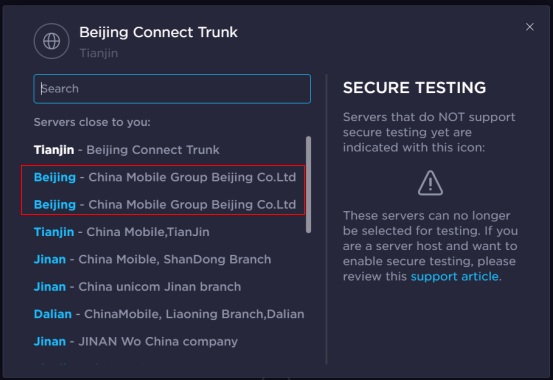The width and height of the screenshot is (553, 380).
Task: Click the Beijing Connect Trunk title
Action: [158, 32]
